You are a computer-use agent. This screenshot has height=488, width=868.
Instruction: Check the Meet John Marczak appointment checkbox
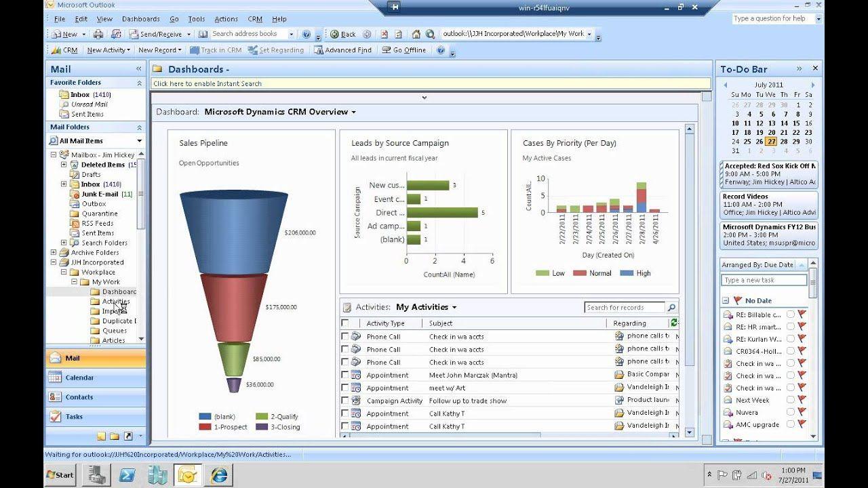pos(345,375)
